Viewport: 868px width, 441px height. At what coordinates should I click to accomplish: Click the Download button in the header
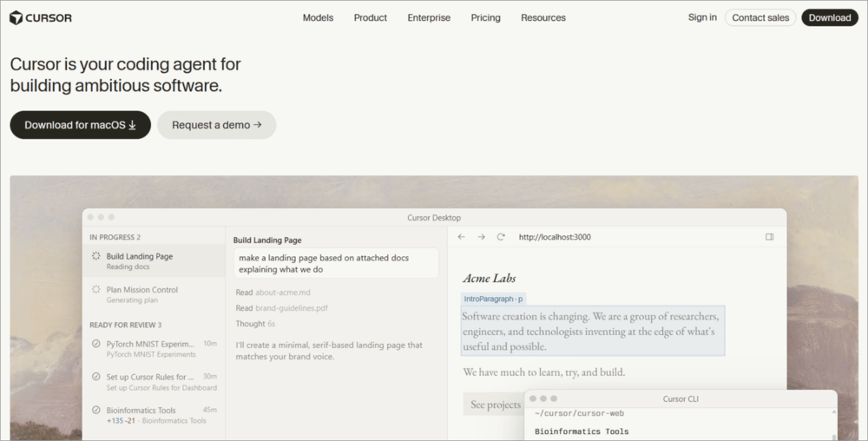tap(830, 17)
